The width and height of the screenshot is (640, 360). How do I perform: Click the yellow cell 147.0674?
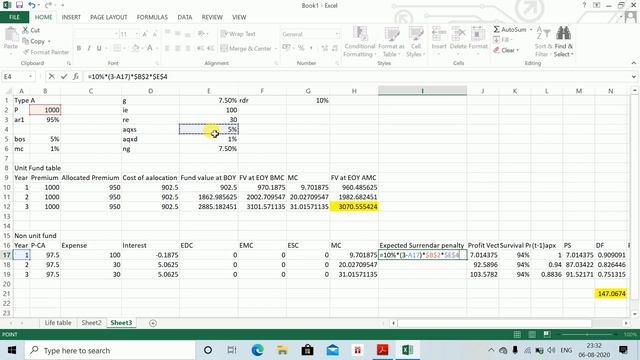pyautogui.click(x=611, y=293)
